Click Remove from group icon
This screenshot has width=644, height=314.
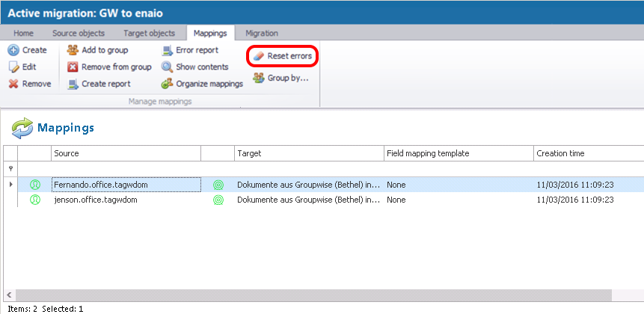73,67
